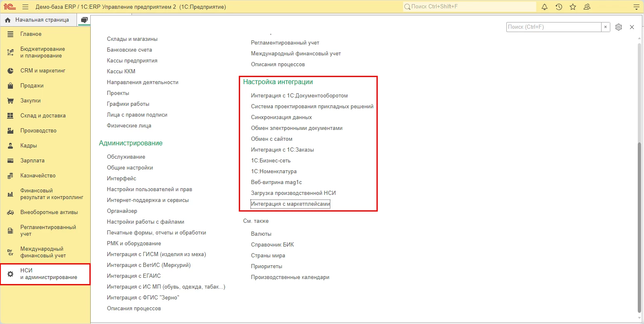Open Интеграция с 1С:Документооборотом link

pos(299,96)
